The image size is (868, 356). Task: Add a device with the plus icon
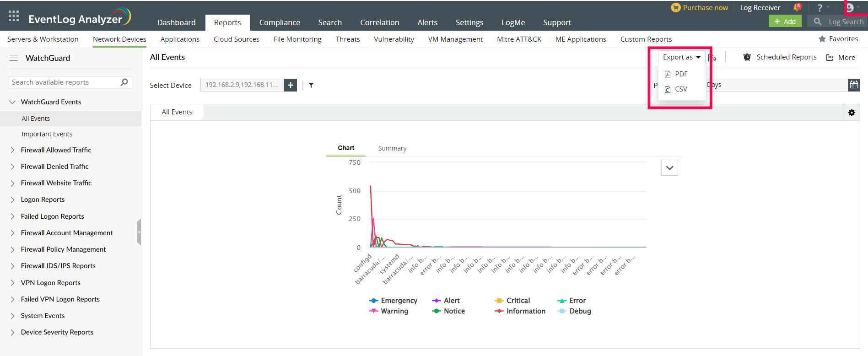tap(291, 85)
